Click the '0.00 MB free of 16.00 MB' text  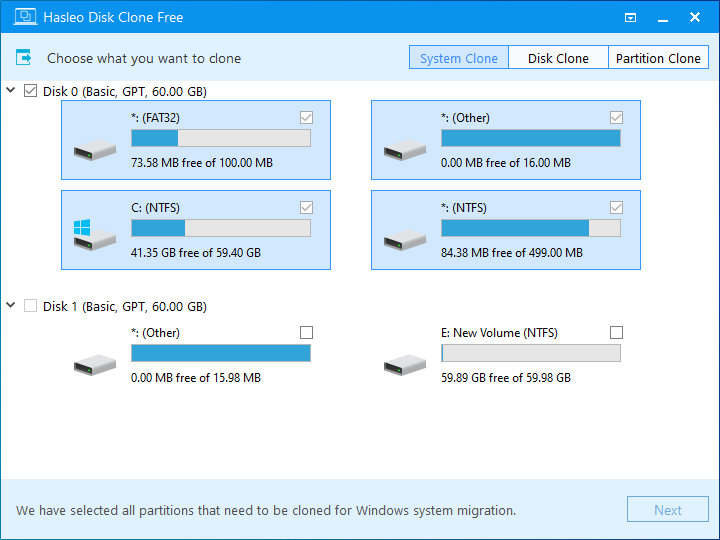point(506,163)
